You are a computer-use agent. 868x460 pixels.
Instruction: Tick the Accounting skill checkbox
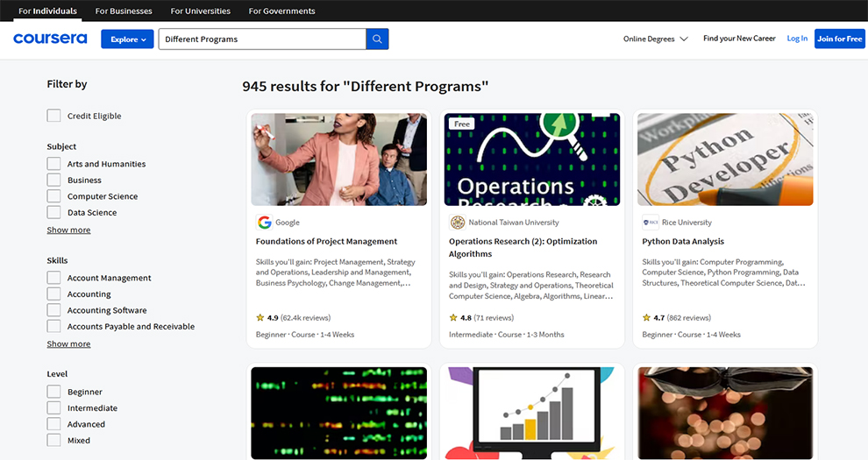coord(53,294)
